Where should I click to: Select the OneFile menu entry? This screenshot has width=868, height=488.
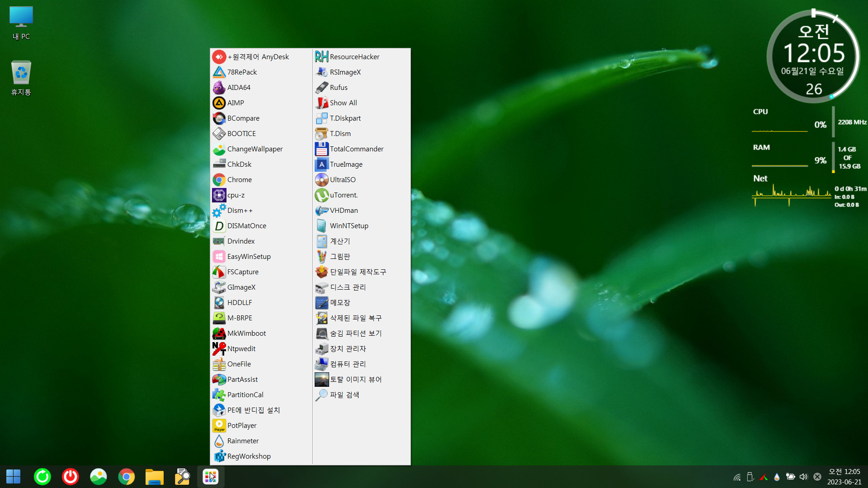coord(261,364)
